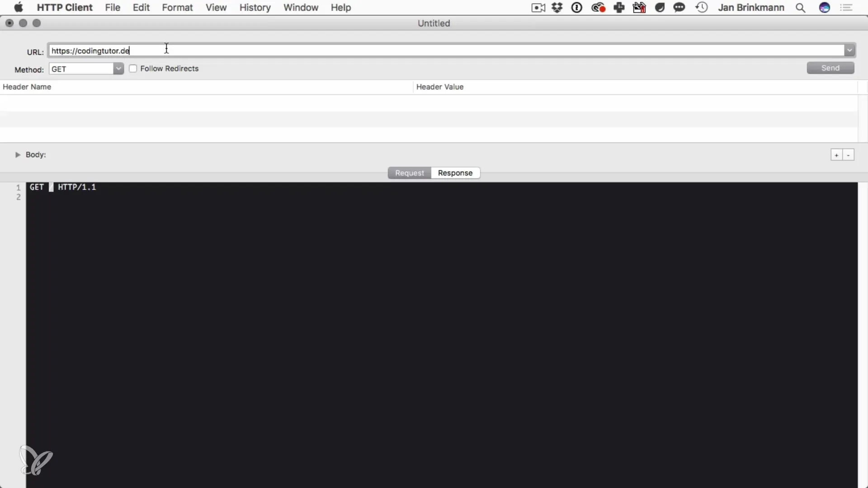Expand the URL history dropdown arrow

(x=849, y=51)
